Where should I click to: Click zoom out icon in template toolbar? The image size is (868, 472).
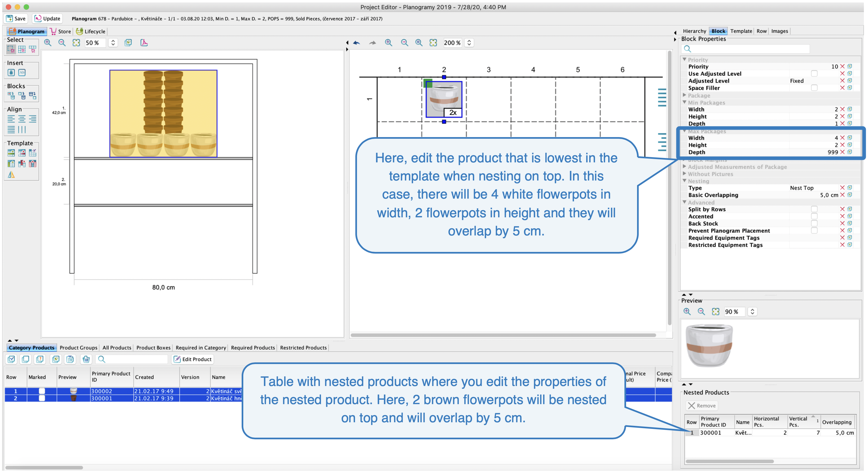click(x=404, y=43)
